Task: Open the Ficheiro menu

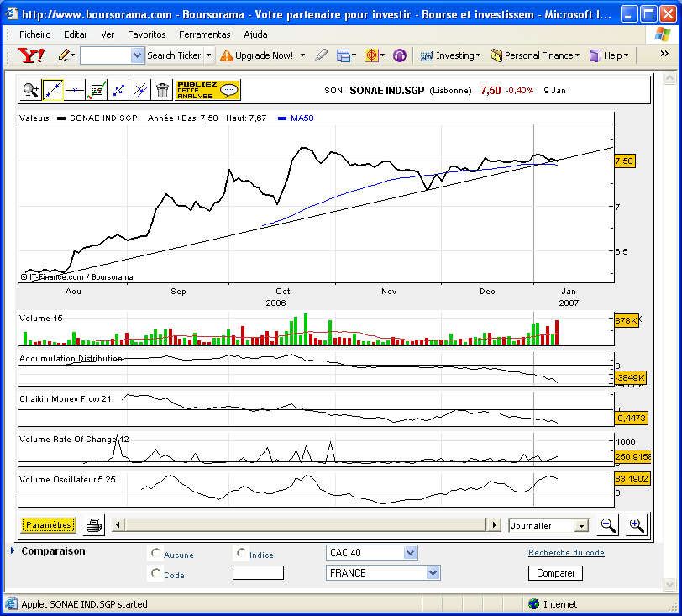Action: [x=34, y=34]
